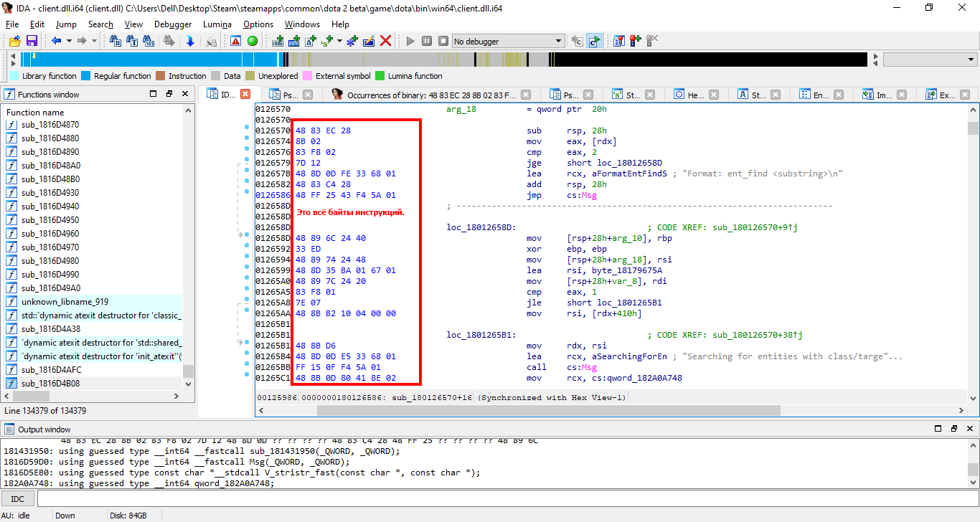This screenshot has width=980, height=522.
Task: Stop the debugger process
Action: 443,41
